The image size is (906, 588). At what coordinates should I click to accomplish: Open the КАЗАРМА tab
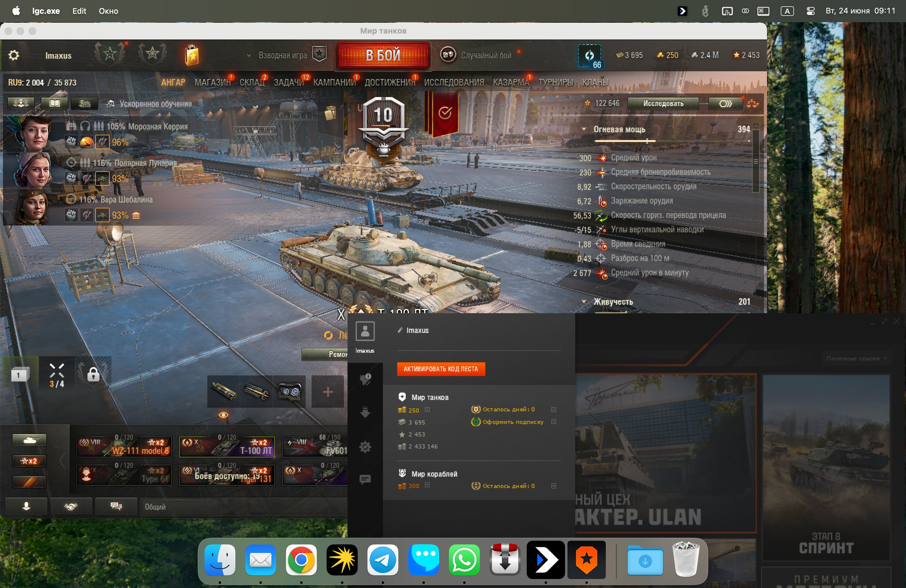coord(511,83)
